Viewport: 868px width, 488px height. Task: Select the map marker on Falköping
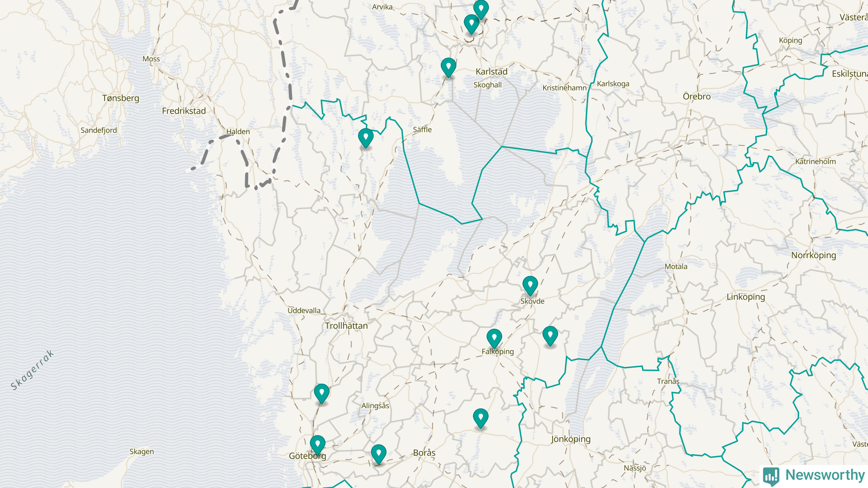(x=494, y=339)
